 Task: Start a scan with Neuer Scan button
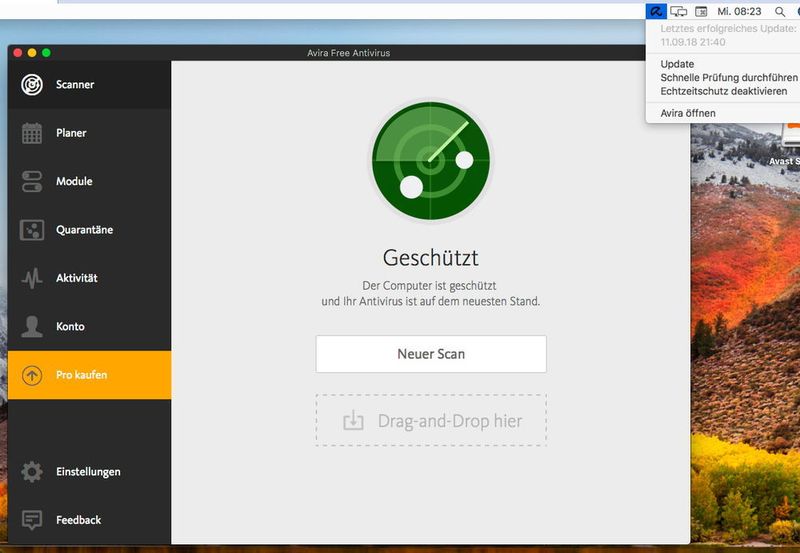pos(431,354)
